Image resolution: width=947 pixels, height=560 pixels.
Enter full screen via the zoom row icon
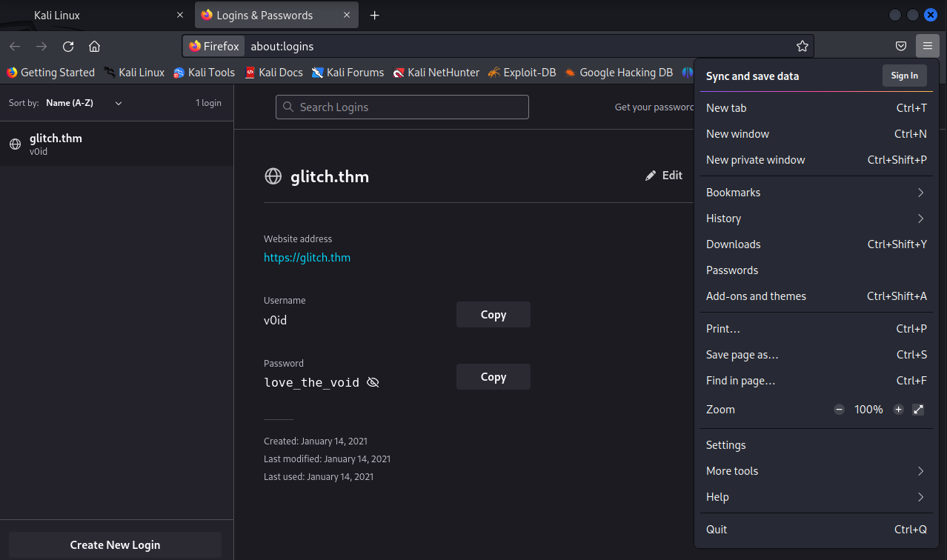[x=918, y=409]
